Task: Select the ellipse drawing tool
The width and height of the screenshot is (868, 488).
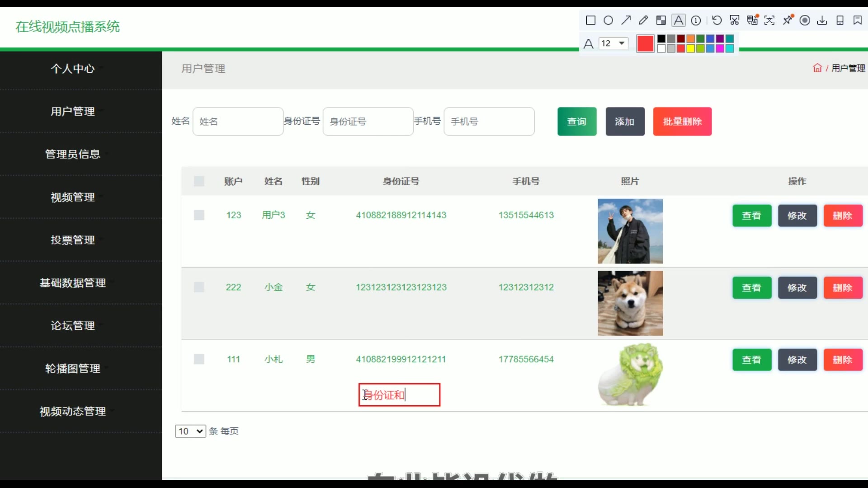Action: (609, 20)
